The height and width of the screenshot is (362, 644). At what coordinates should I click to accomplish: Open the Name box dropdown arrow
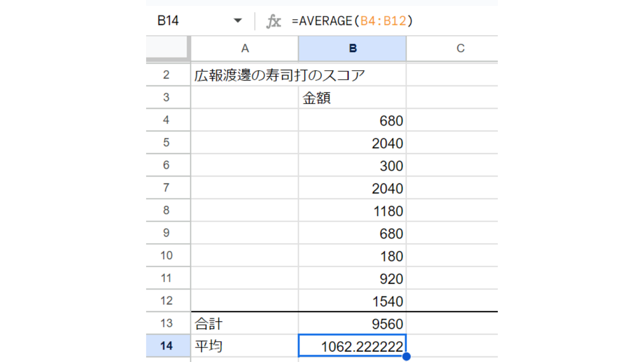tap(238, 21)
